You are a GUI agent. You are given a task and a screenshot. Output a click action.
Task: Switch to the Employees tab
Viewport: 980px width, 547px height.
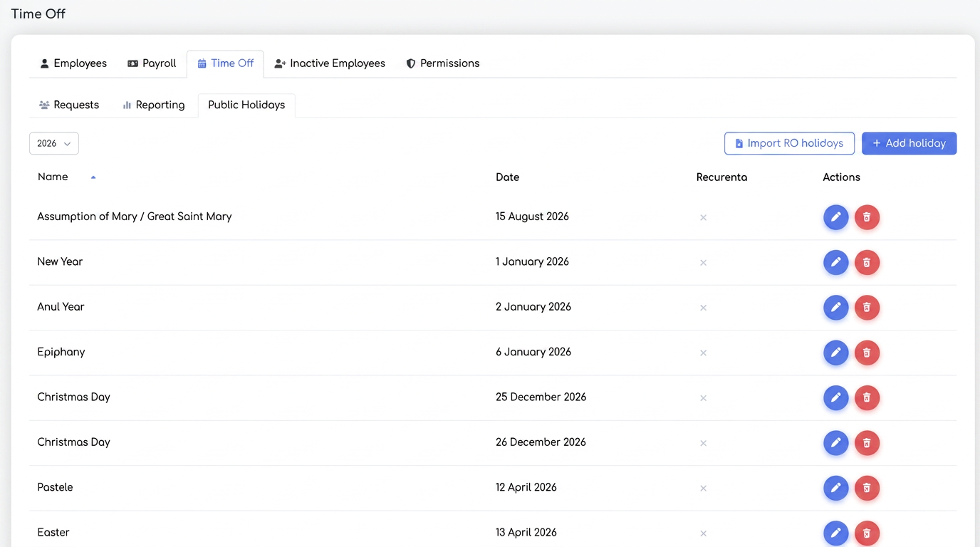[73, 63]
